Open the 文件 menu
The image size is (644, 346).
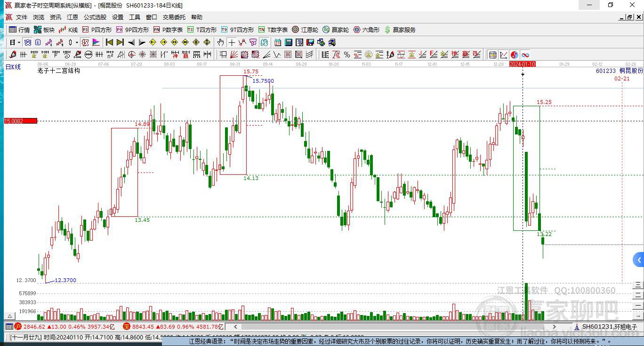22,17
